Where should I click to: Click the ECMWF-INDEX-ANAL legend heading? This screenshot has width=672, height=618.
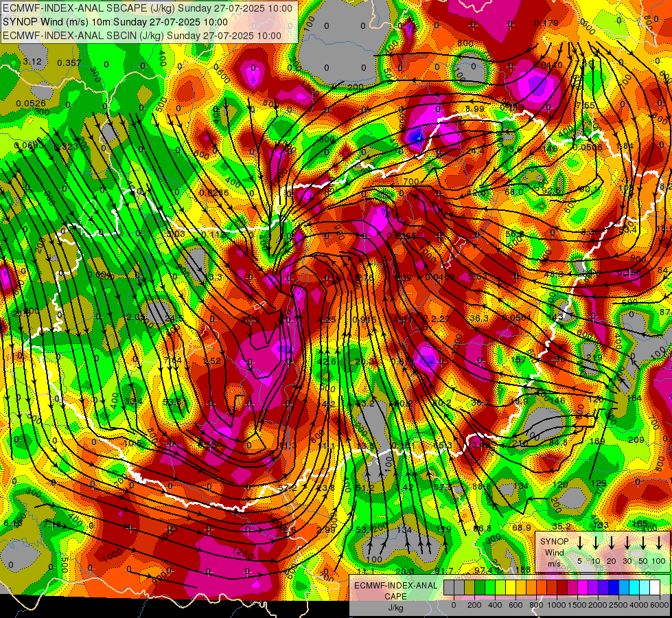click(395, 586)
